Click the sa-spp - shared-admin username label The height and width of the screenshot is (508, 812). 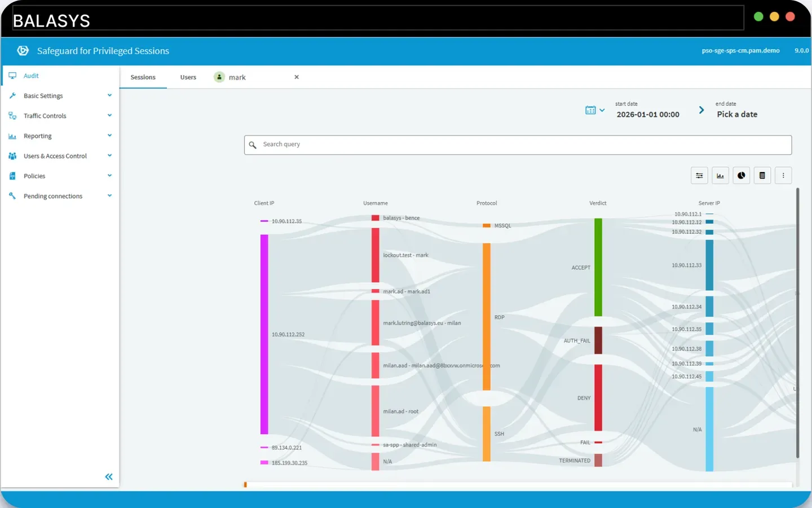(410, 445)
